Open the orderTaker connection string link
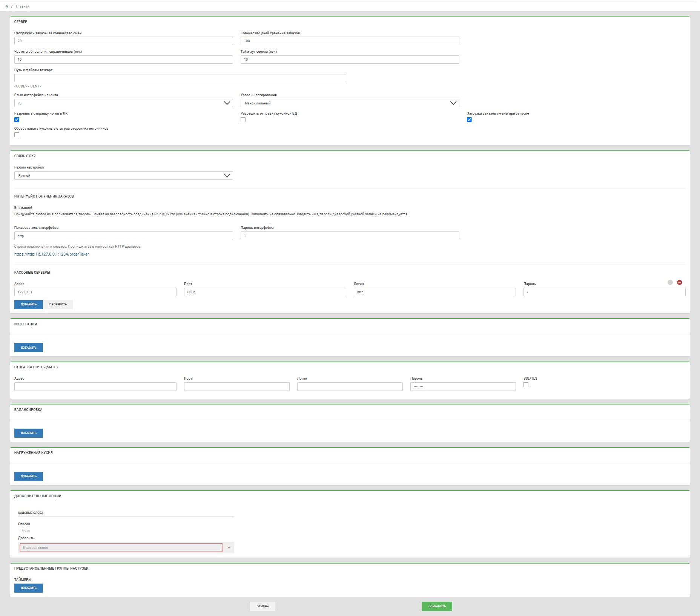The height and width of the screenshot is (616, 700). [x=52, y=254]
